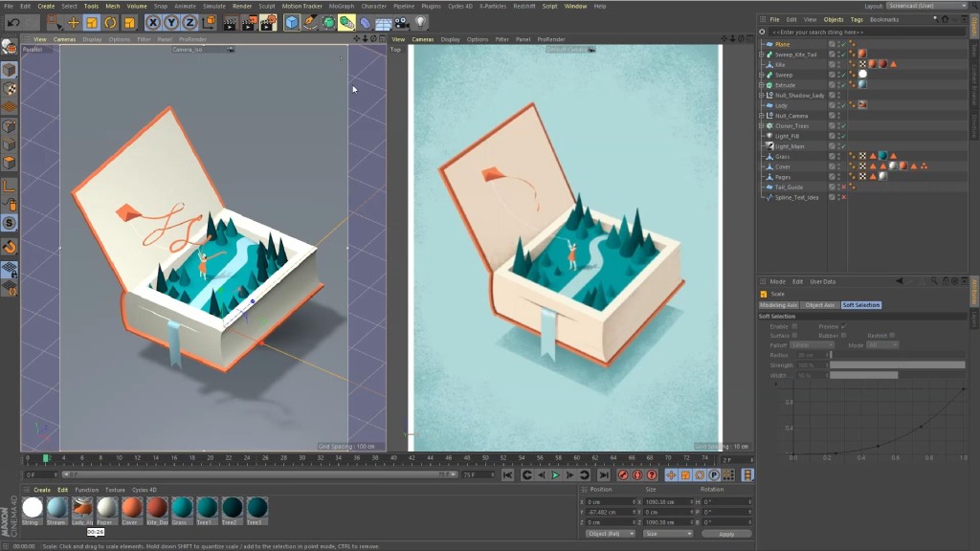Click the Render View clapperboard icon
The image size is (980, 551).
pos(230,22)
